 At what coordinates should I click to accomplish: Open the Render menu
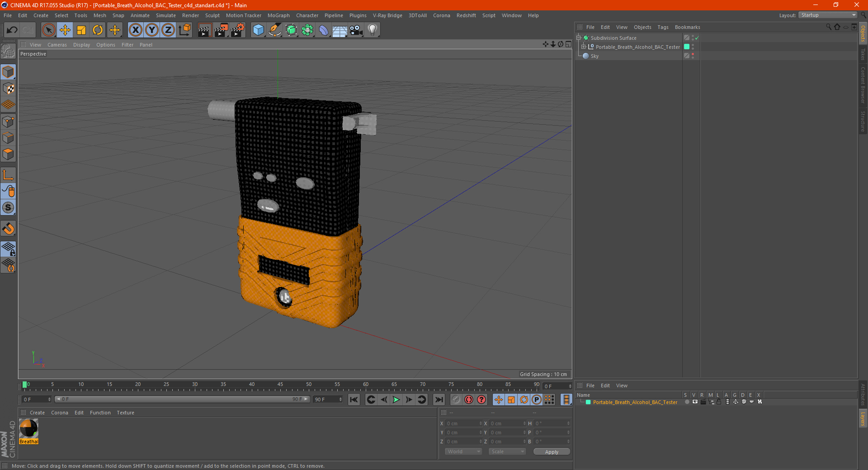[190, 15]
